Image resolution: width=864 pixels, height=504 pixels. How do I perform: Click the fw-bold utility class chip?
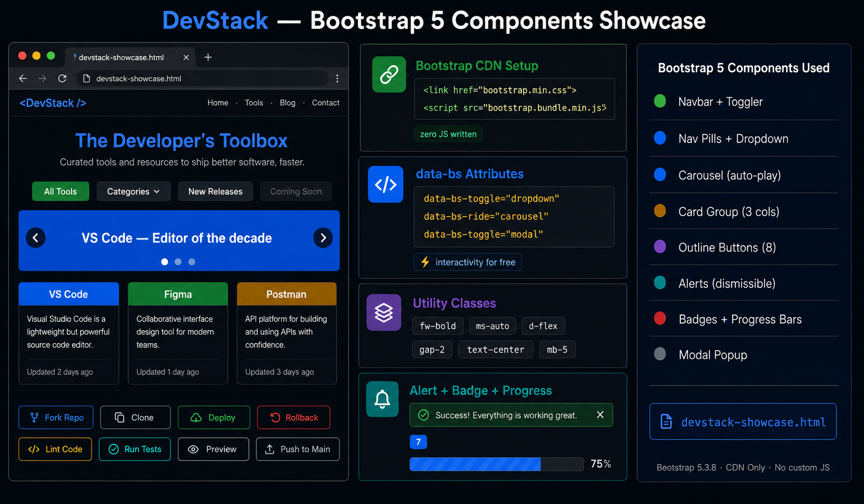[438, 326]
